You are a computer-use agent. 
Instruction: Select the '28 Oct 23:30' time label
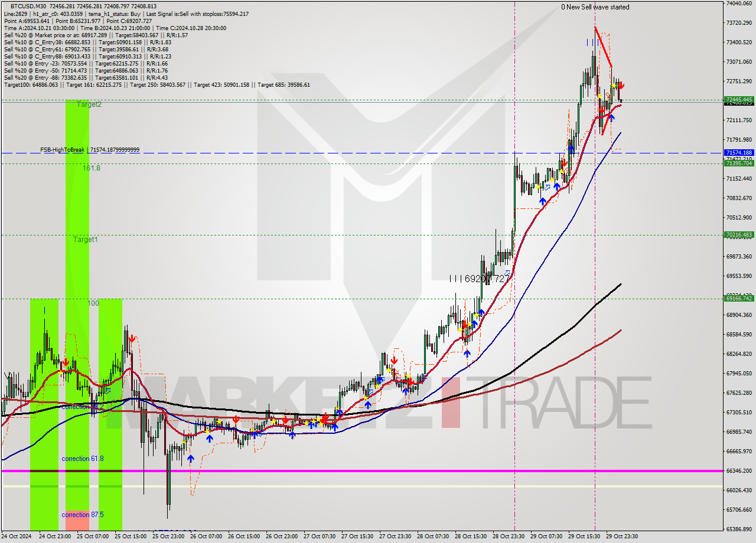[509, 537]
